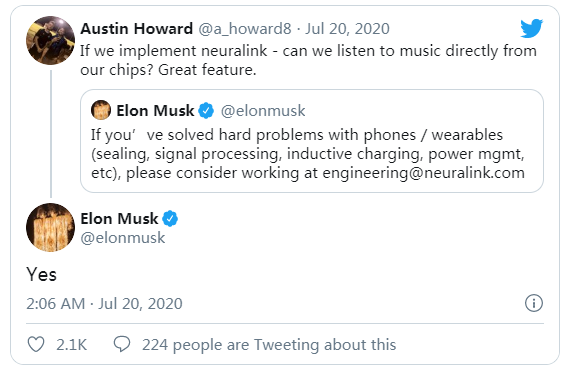Viewport: 573px width, 376px height.
Task: Click @elonmusk handle in quoted tweet
Action: click(x=263, y=111)
